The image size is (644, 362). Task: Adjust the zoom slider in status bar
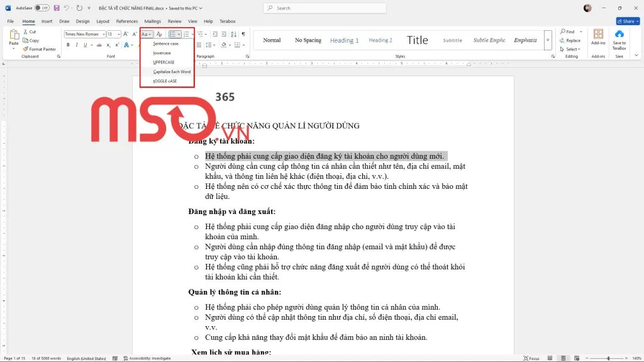[x=608, y=358]
